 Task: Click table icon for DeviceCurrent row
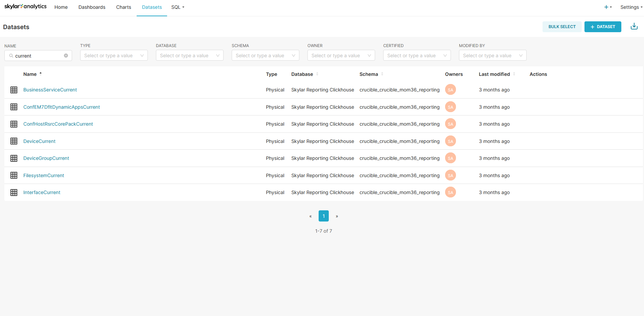point(14,141)
